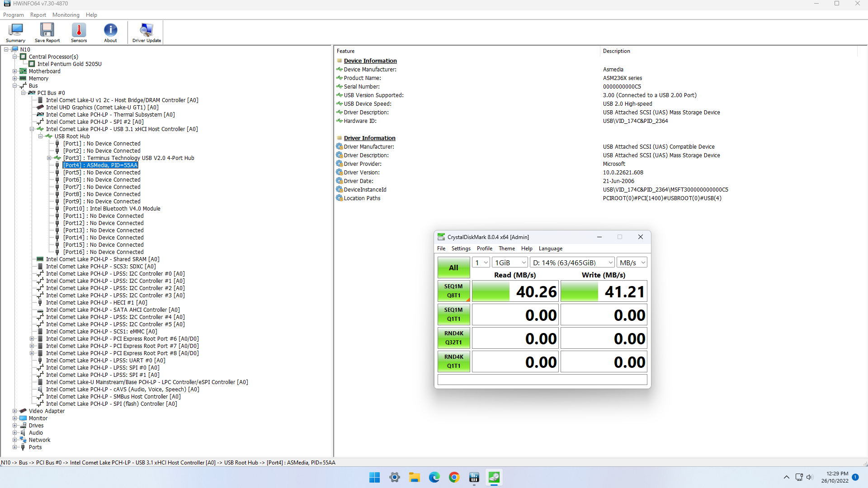Expand the Drives node
Screen dimensions: 868x488
14,426
